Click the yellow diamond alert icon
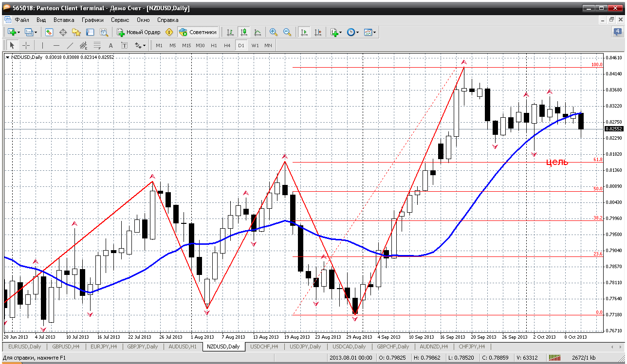 (169, 32)
